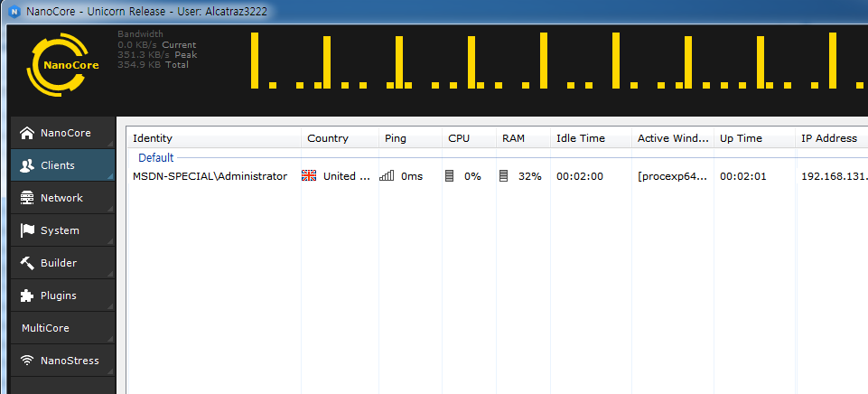Screen dimensions: 868x394
Task: Select the MSDN-SPECIAL\Administrator client row
Action: pyautogui.click(x=498, y=176)
